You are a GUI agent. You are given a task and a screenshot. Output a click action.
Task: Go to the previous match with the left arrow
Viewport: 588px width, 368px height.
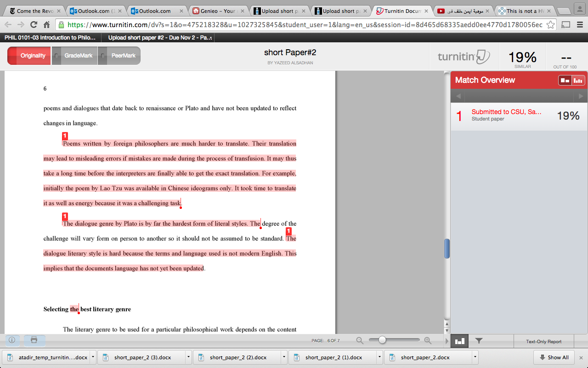click(458, 96)
